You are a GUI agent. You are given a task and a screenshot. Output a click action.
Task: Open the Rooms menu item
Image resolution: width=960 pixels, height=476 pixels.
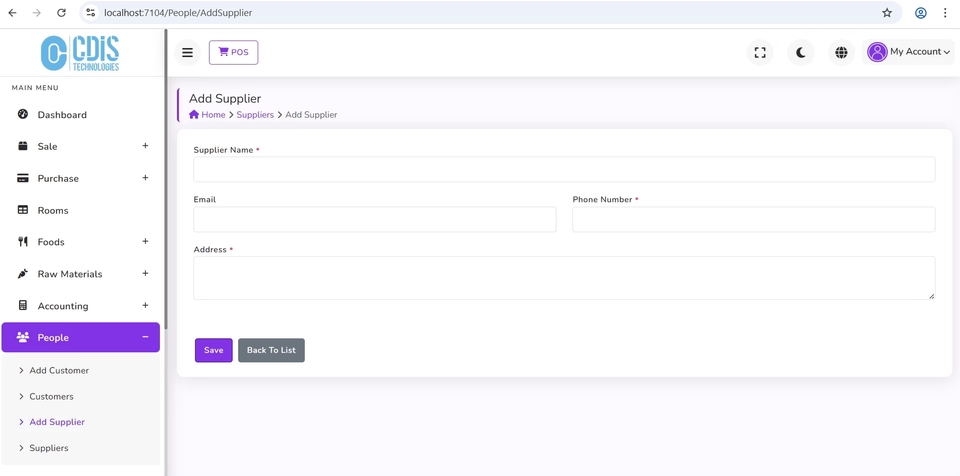pyautogui.click(x=53, y=210)
